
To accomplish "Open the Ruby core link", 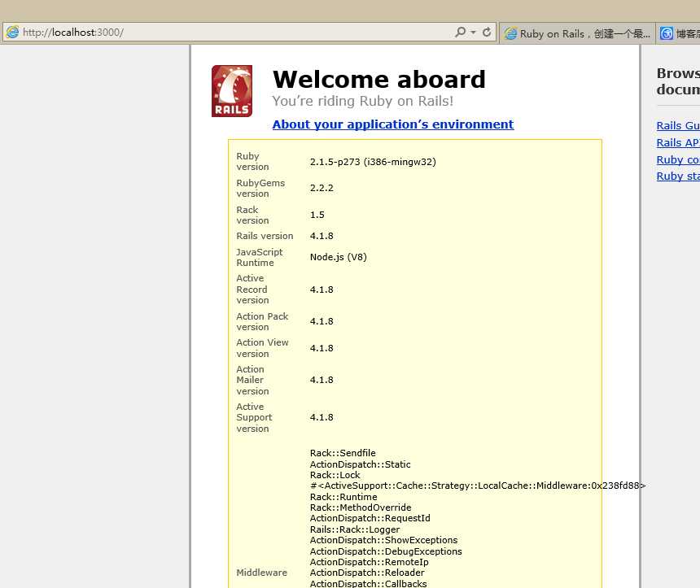I will tap(678, 159).
